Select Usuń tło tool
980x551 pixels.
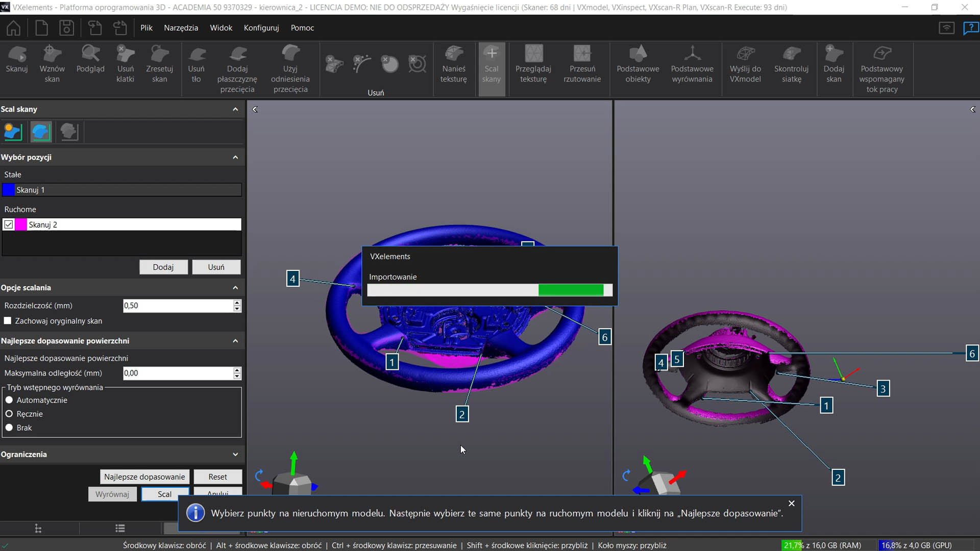tap(196, 64)
